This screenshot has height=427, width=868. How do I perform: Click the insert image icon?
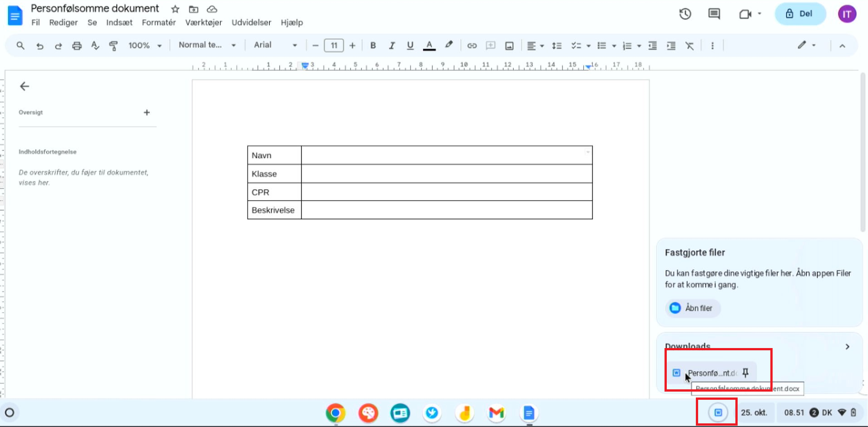(509, 45)
